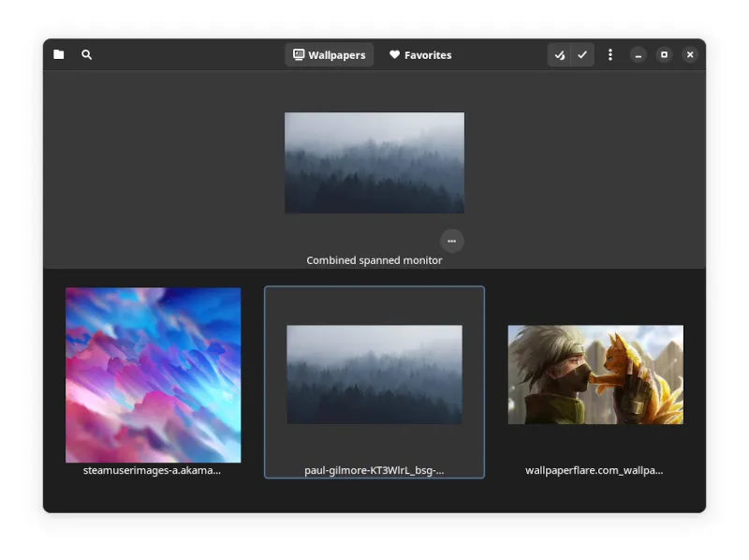
Task: Minimize the wallpaper app window
Action: 639,55
